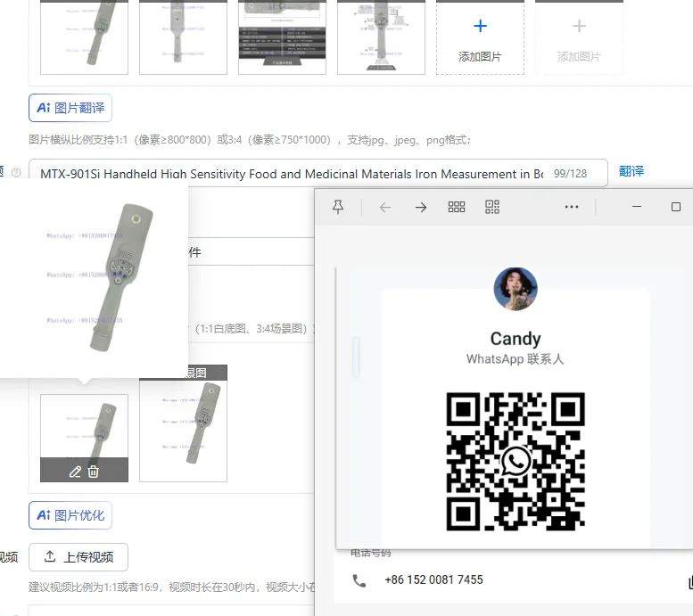Focus the product title input field
This screenshot has height=616, width=693.
pos(318,173)
